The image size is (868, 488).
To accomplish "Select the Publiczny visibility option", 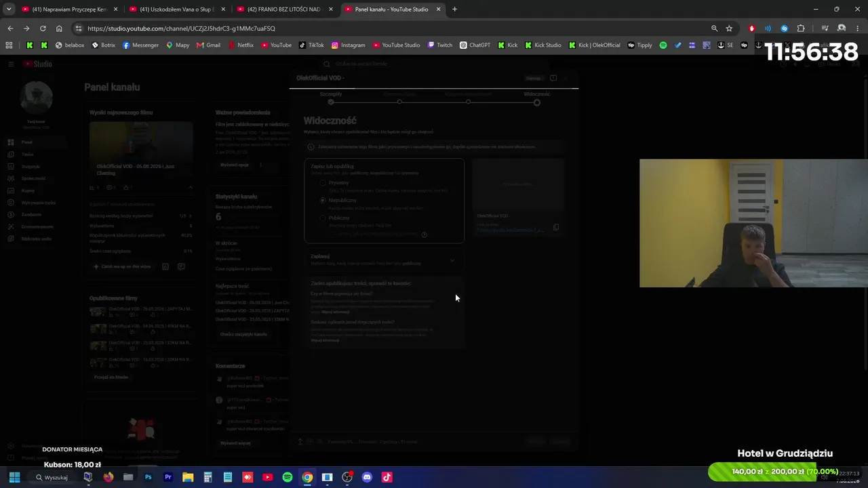I will click(323, 218).
